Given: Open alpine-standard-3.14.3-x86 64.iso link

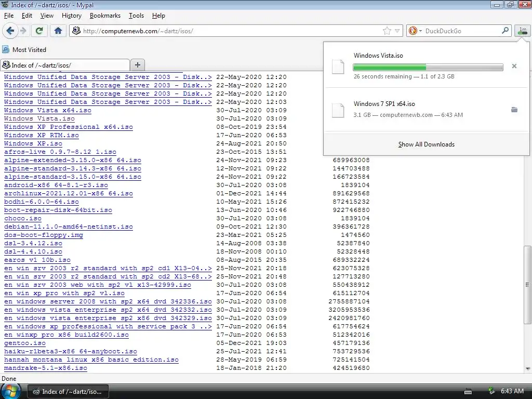Looking at the screenshot, I should [73, 169].
